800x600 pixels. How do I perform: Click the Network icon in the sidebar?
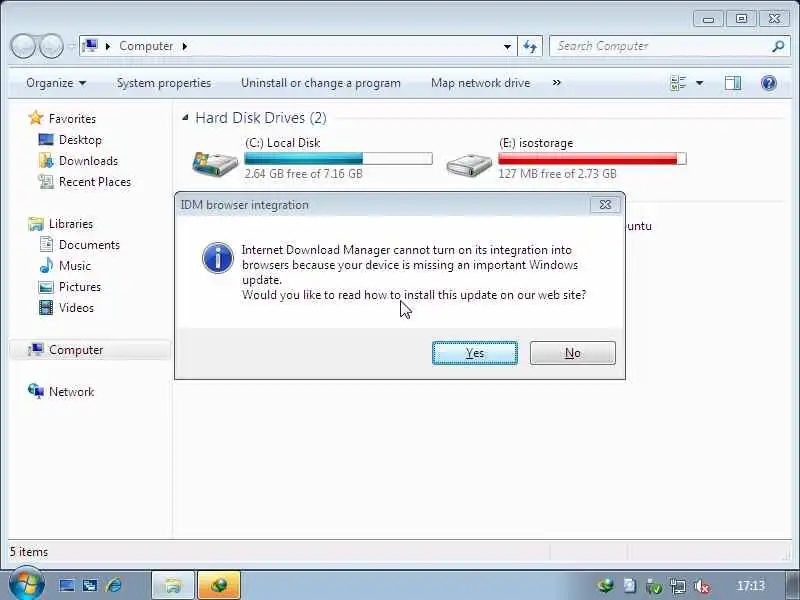[x=36, y=391]
